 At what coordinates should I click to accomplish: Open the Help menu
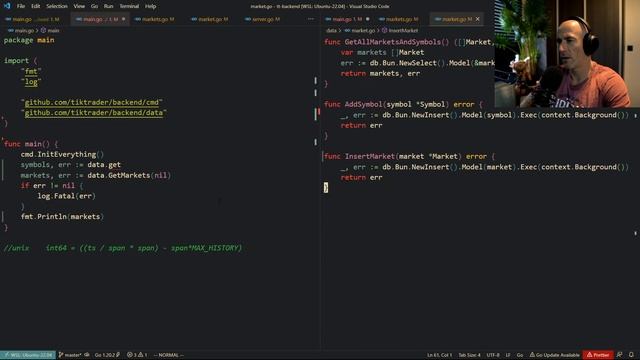click(x=151, y=7)
